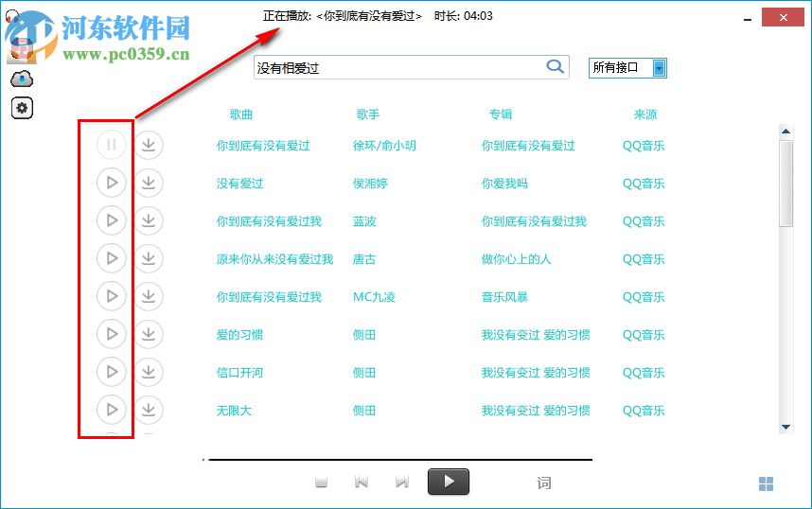
Task: Play 原来你从来没有爱过我 by 唐古
Action: [112, 258]
